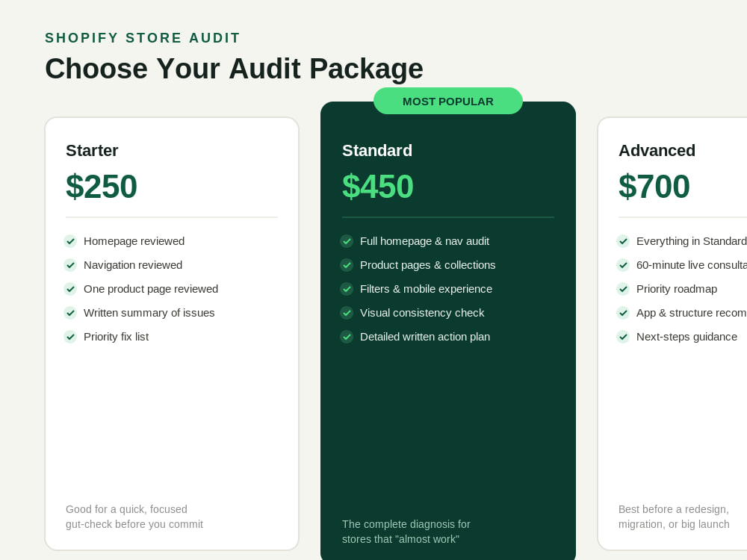Click the Advanced redesign and migration description
The height and width of the screenshot is (560, 747).
point(674,517)
